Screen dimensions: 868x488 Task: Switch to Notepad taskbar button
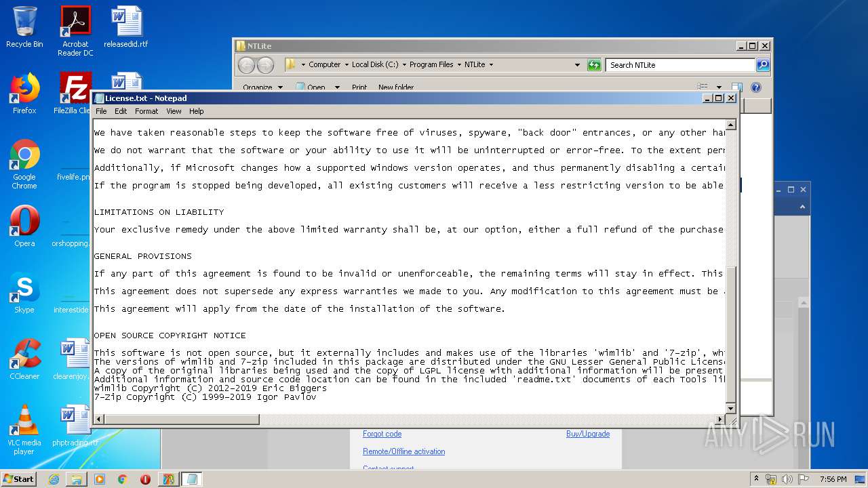coord(192,479)
